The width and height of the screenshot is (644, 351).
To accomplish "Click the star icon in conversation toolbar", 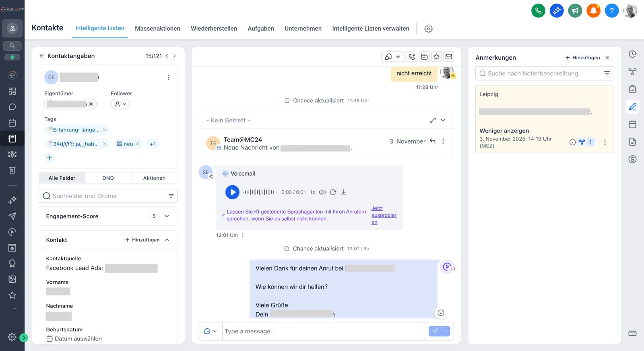I will [436, 57].
